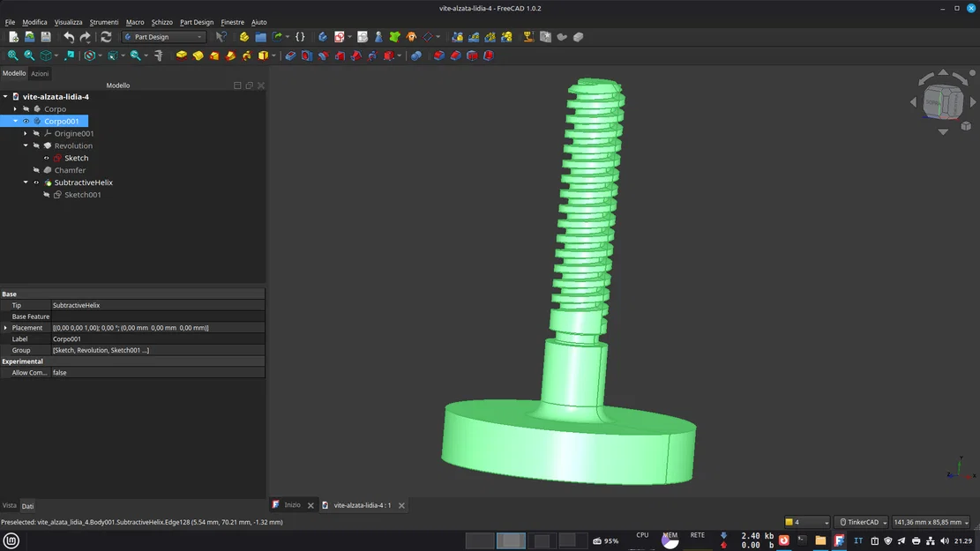This screenshot has width=980, height=551.
Task: Open the Schizzo menu
Action: tap(162, 22)
